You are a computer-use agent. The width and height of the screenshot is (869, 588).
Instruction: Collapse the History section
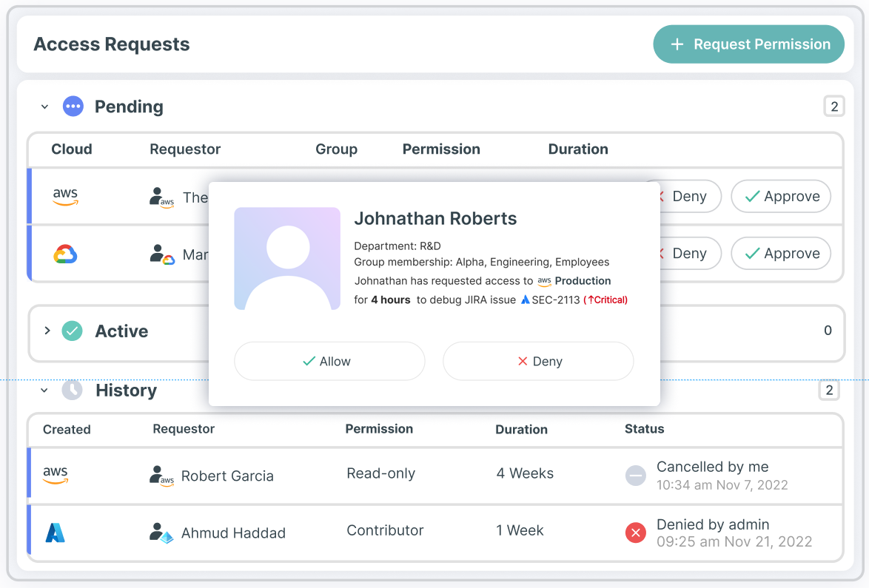coord(44,391)
